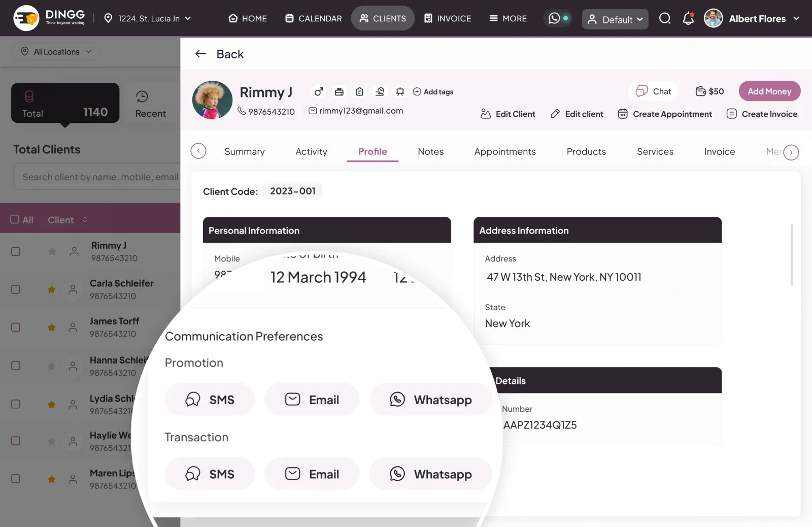Click the male gender icon beside Rimmy J
The width and height of the screenshot is (812, 527).
click(319, 92)
